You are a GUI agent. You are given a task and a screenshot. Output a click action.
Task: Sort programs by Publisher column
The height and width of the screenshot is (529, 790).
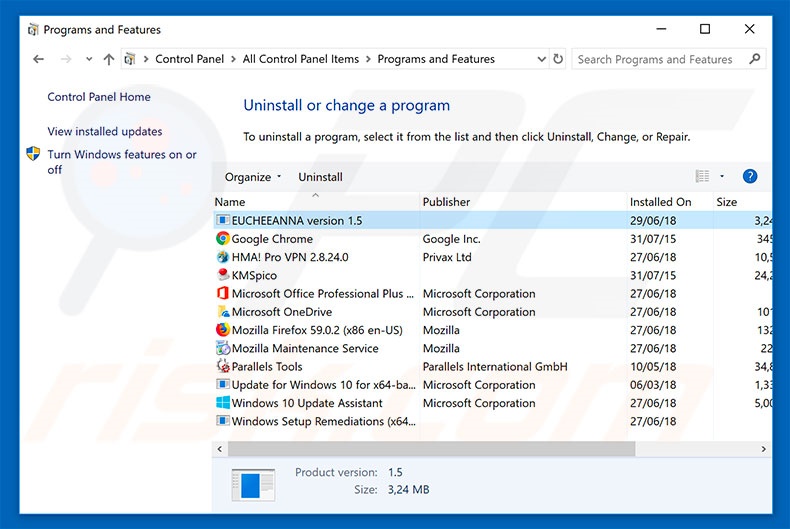522,202
